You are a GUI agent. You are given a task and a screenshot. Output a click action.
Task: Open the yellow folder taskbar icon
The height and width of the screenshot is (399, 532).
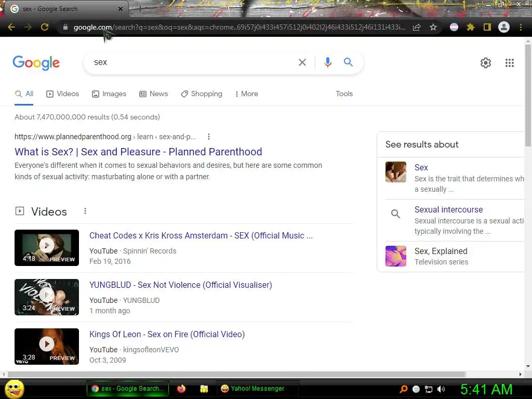tap(204, 389)
